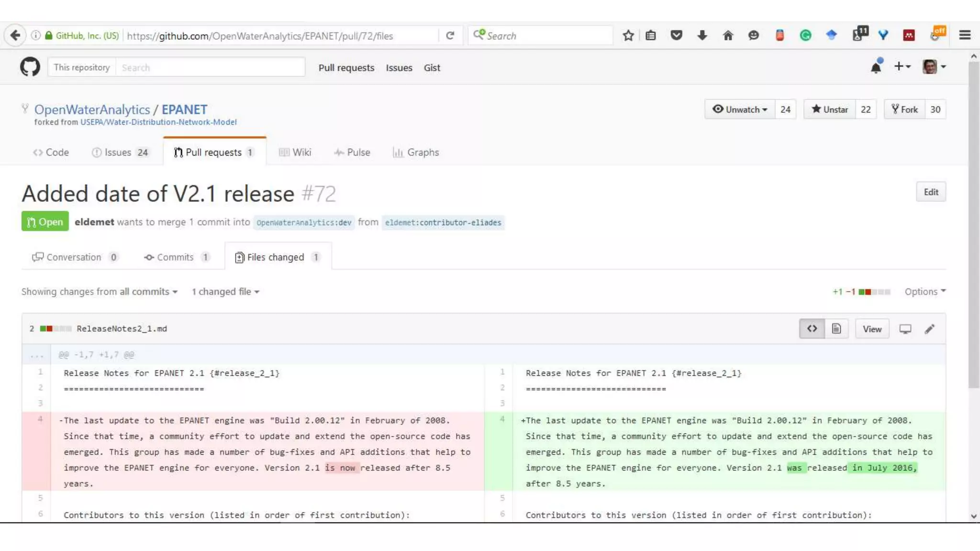This screenshot has height=551, width=980.
Task: Click the dark red M extension icon
Action: 909,35
